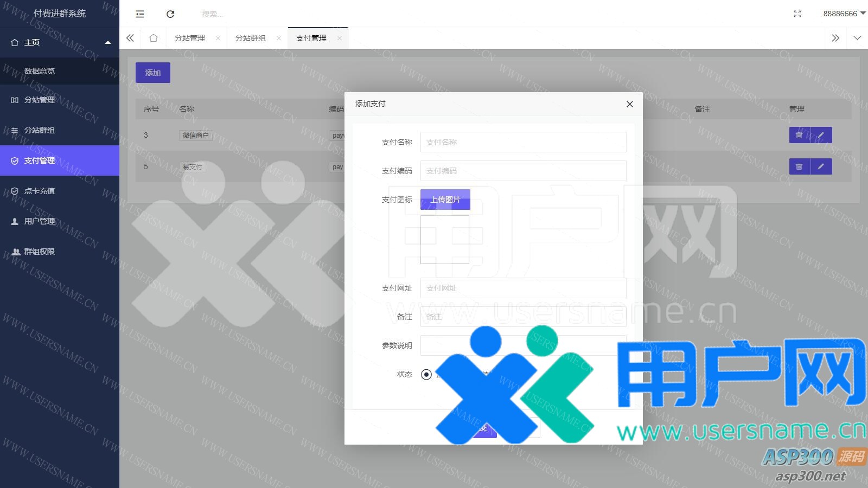868x488 pixels.
Task: Focus the 备注 input field
Action: [524, 317]
